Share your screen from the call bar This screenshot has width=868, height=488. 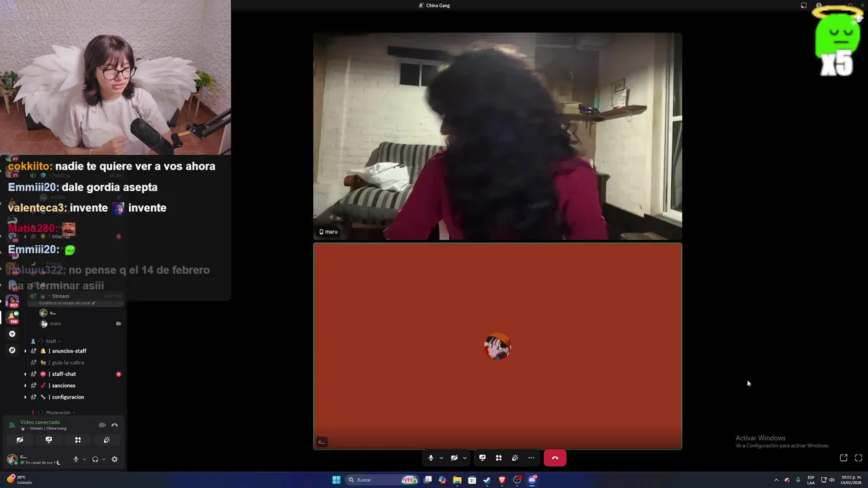482,458
